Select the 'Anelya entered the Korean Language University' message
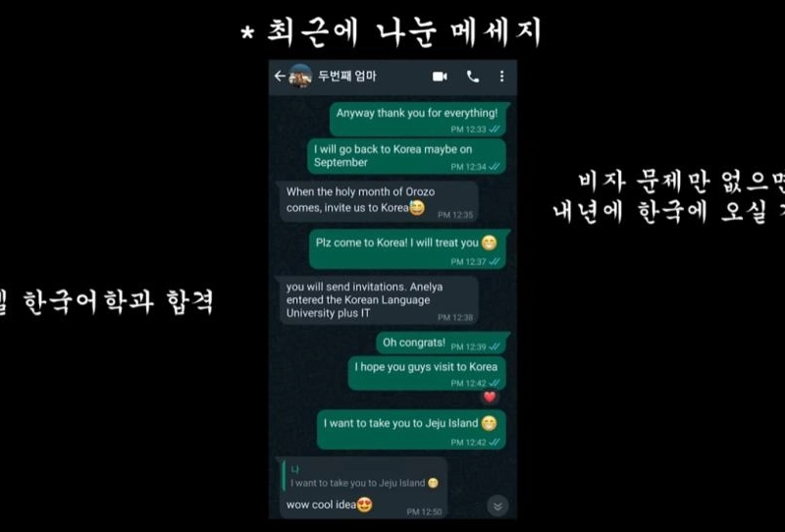The width and height of the screenshot is (785, 532). pyautogui.click(x=379, y=300)
